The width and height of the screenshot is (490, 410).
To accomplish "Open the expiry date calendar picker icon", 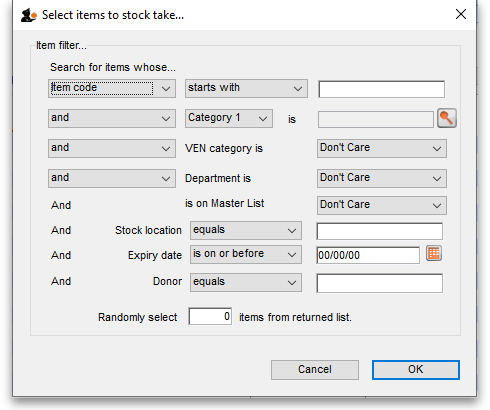I will pos(434,254).
